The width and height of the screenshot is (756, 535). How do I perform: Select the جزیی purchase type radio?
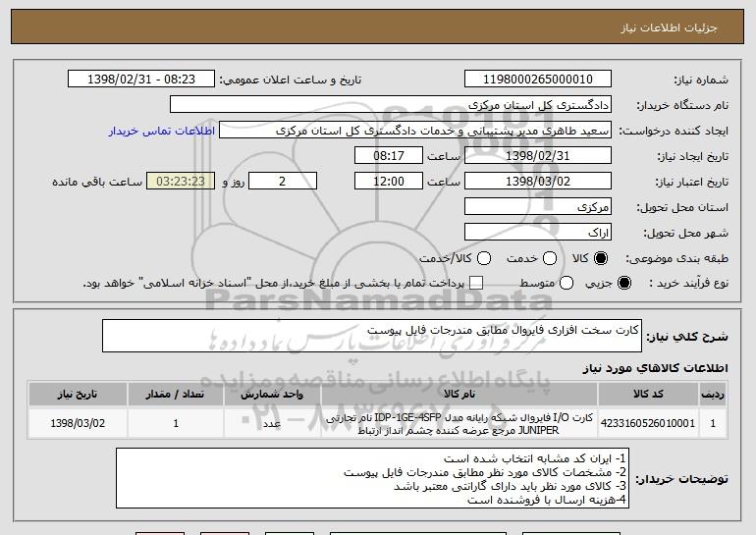point(623,284)
